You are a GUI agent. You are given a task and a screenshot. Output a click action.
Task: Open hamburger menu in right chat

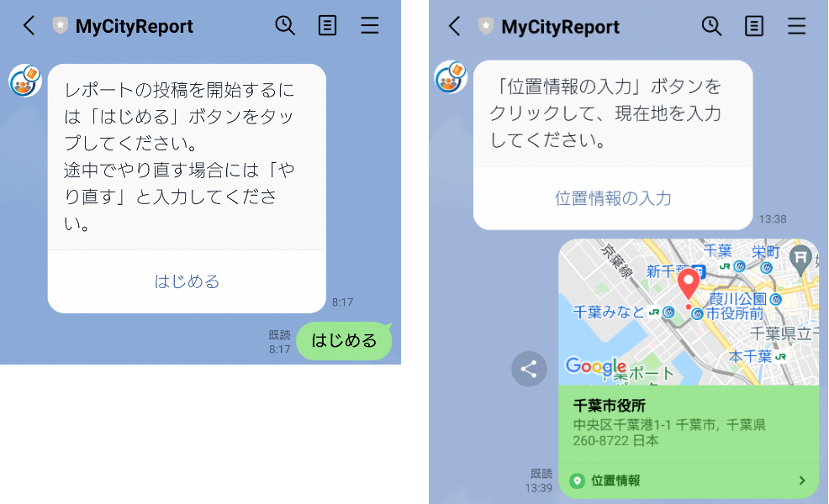[x=796, y=26]
